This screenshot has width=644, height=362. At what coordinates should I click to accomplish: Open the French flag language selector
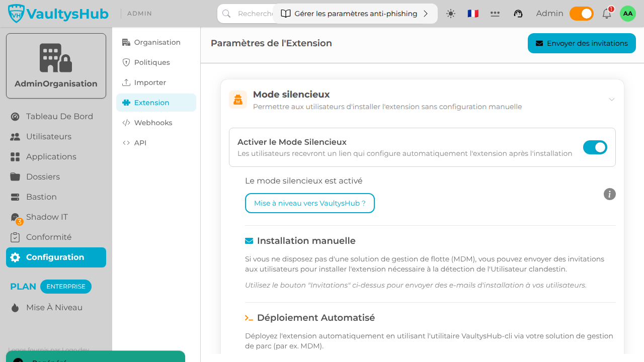click(473, 14)
